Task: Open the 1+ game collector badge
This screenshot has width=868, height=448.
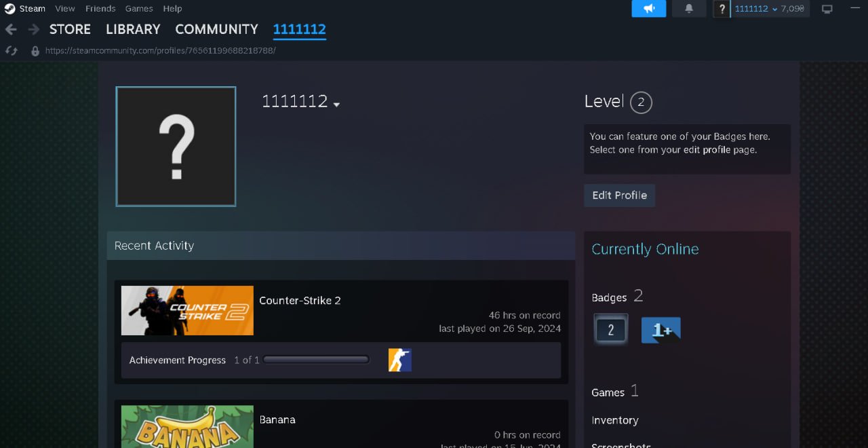Action: click(x=660, y=330)
